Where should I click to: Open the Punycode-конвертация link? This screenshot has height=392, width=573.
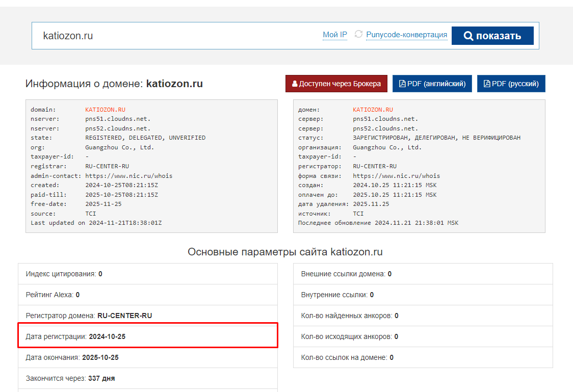point(406,35)
